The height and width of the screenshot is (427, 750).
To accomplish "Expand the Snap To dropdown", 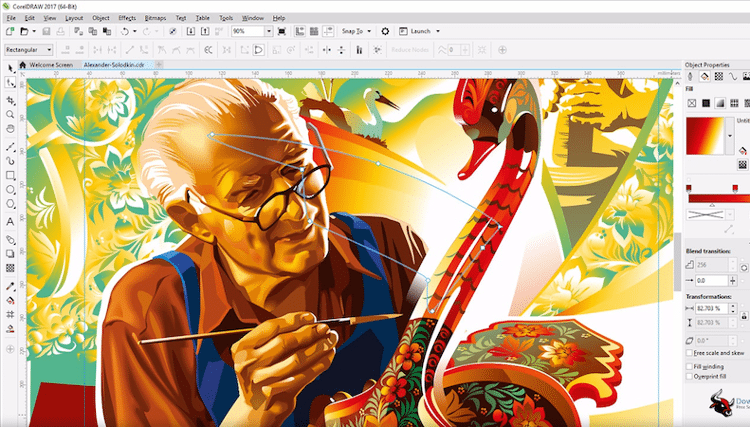I will click(368, 31).
